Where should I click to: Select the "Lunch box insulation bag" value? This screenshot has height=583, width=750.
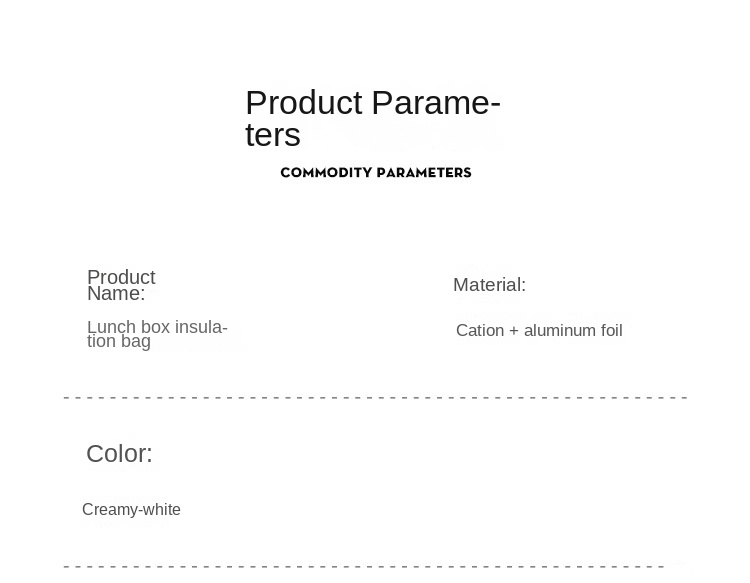pyautogui.click(x=157, y=334)
